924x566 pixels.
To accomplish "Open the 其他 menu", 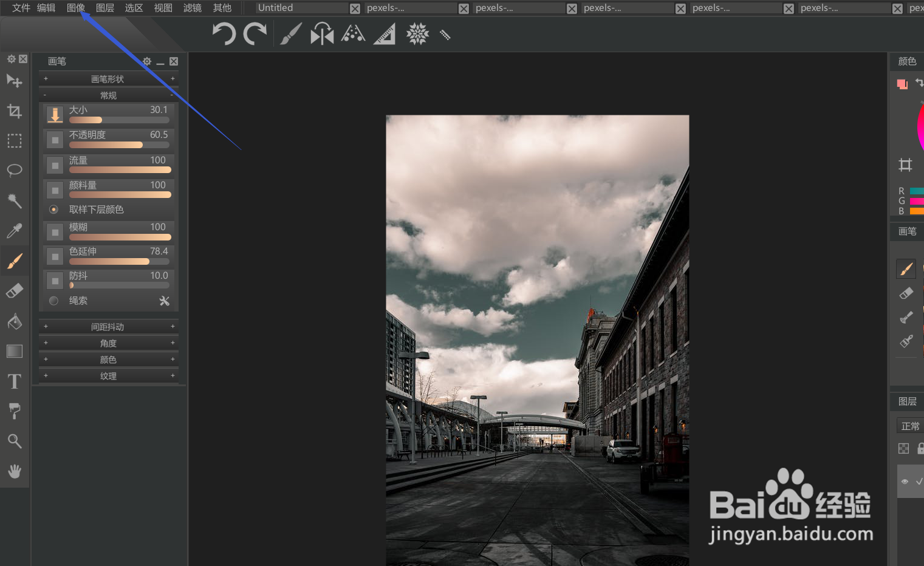I will (222, 8).
